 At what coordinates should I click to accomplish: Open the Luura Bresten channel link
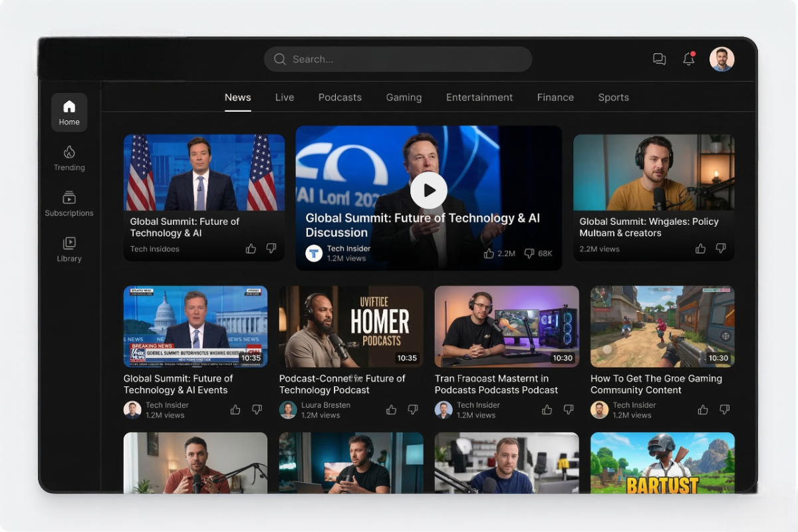point(325,405)
